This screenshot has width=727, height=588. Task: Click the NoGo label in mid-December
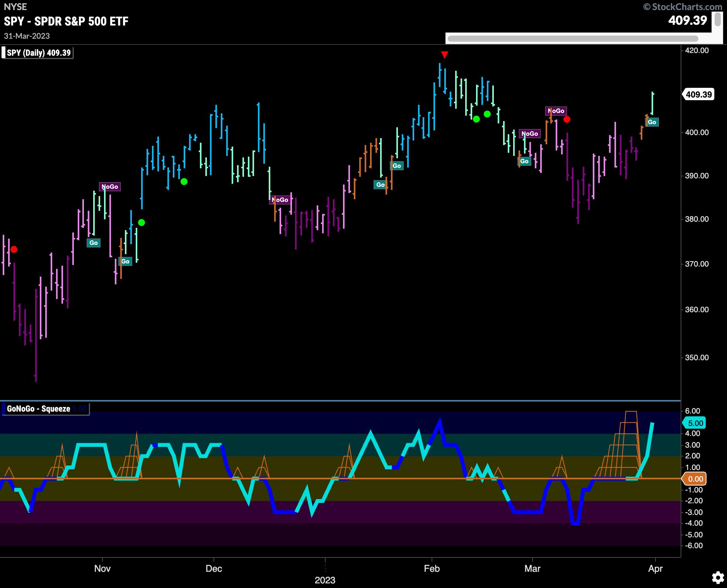[280, 200]
